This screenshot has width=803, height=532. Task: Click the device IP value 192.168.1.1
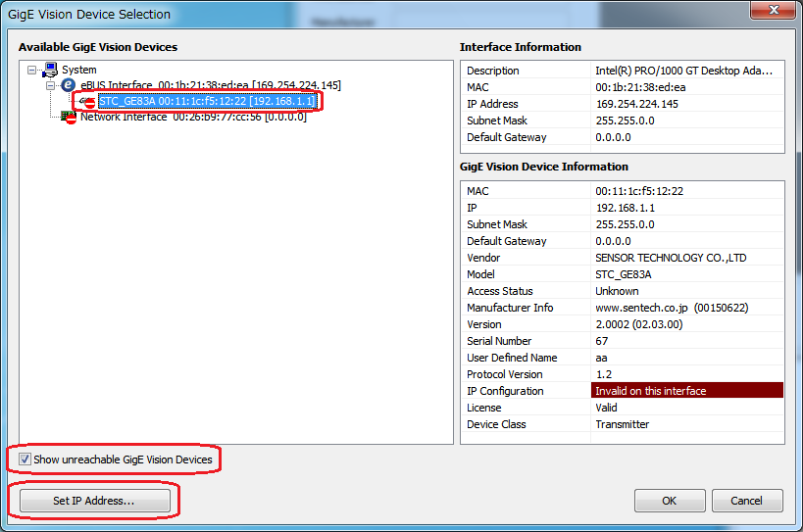pos(624,208)
